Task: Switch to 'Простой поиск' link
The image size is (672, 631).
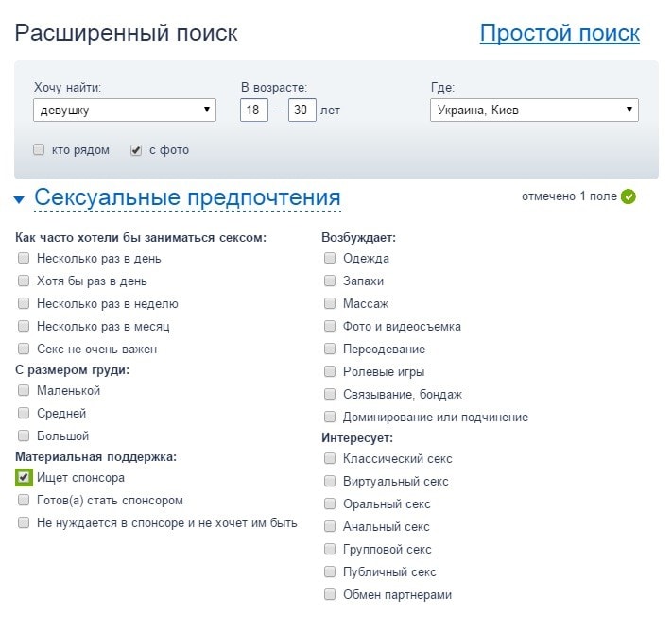Action: [x=560, y=33]
